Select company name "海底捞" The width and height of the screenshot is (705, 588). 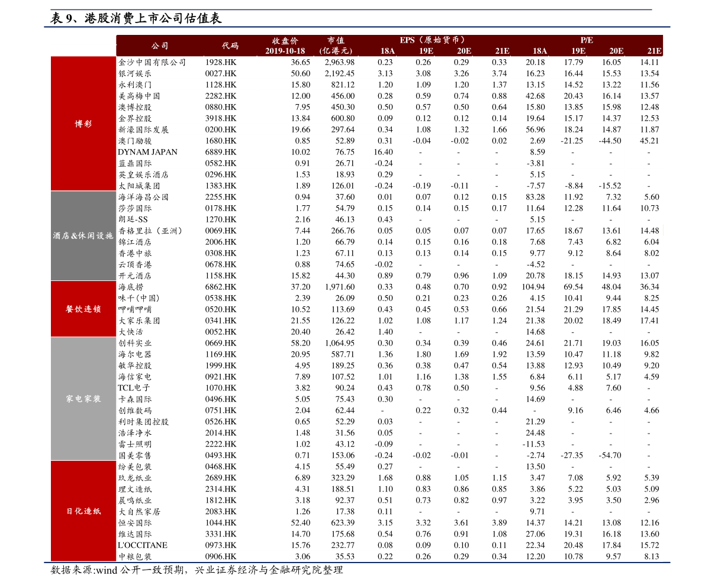click(131, 287)
